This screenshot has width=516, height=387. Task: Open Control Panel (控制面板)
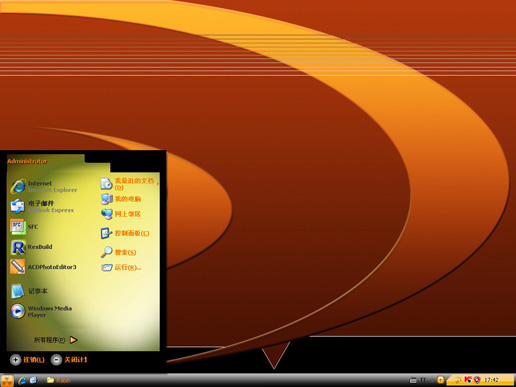pos(125,233)
